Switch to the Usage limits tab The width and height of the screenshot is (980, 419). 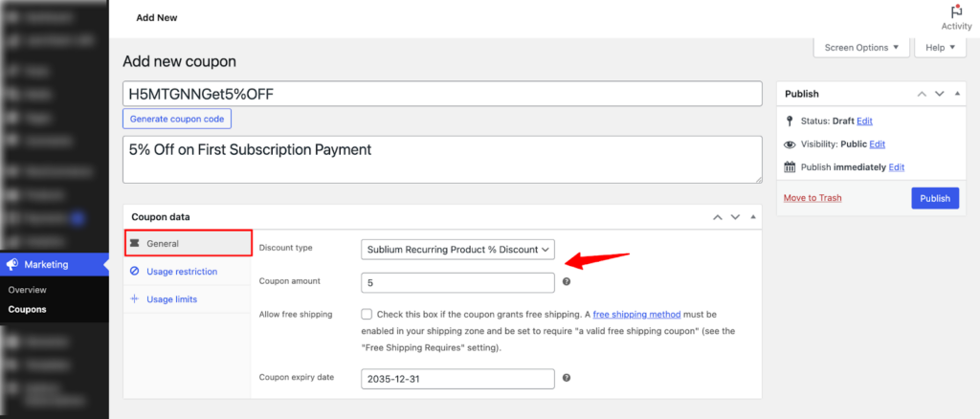[171, 299]
